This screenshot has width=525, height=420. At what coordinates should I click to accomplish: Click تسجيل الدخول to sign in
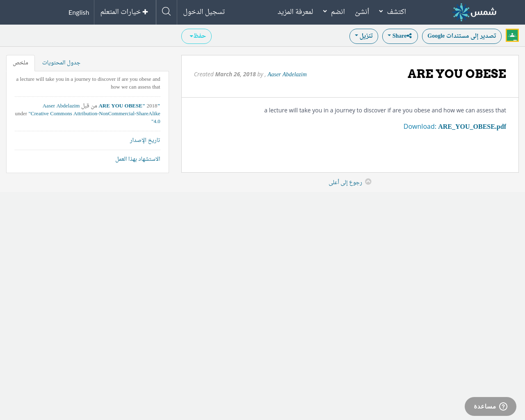click(x=204, y=12)
